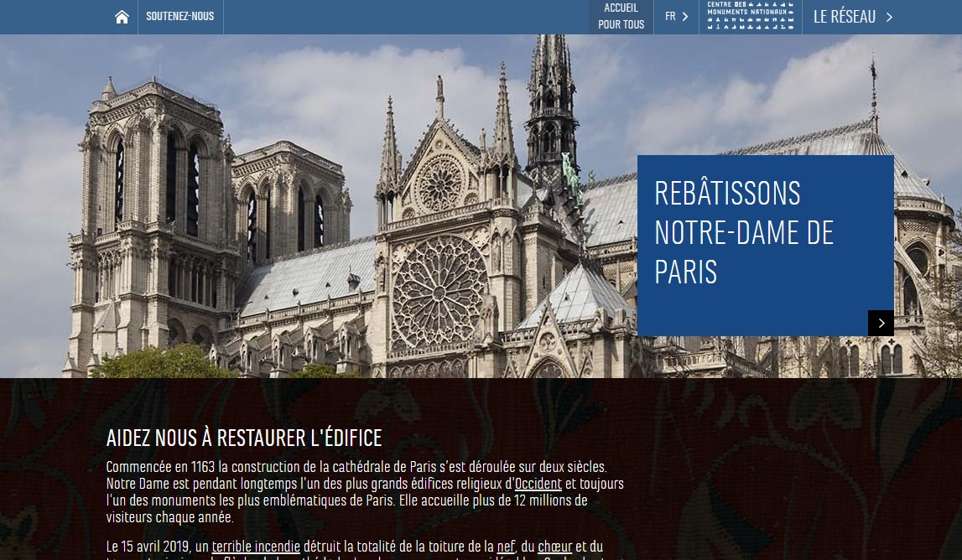Click the black arrow on the blue banner
The width and height of the screenshot is (962, 560).
(881, 324)
